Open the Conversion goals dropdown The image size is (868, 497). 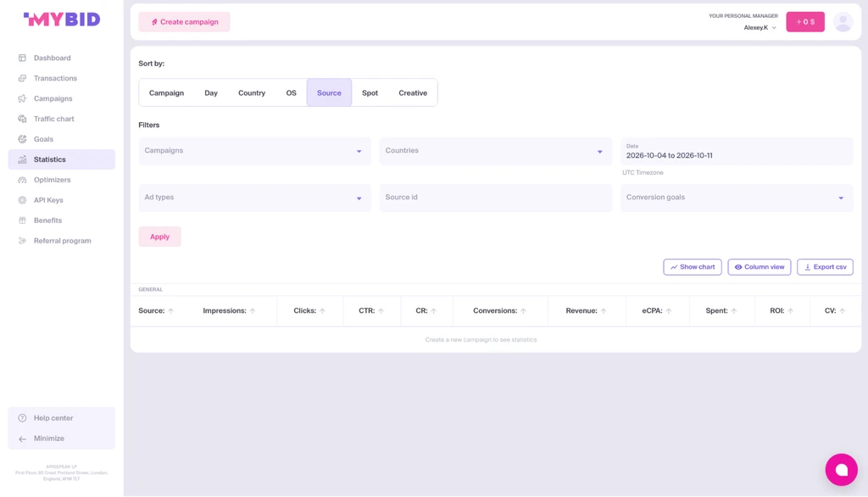[737, 198]
